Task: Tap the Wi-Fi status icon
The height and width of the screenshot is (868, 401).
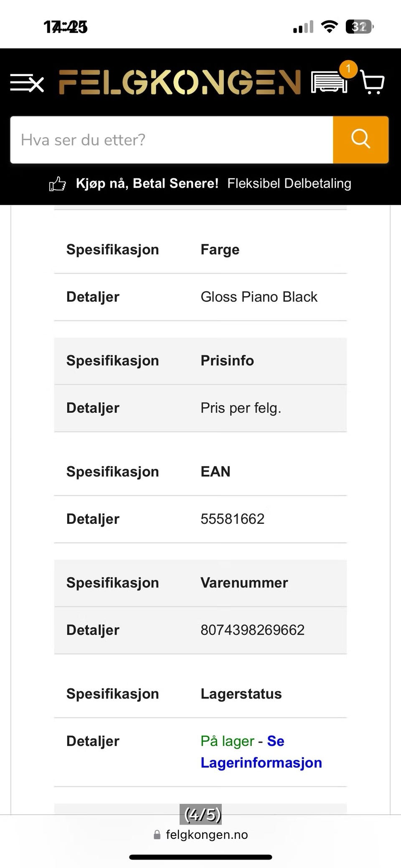Action: point(329,27)
